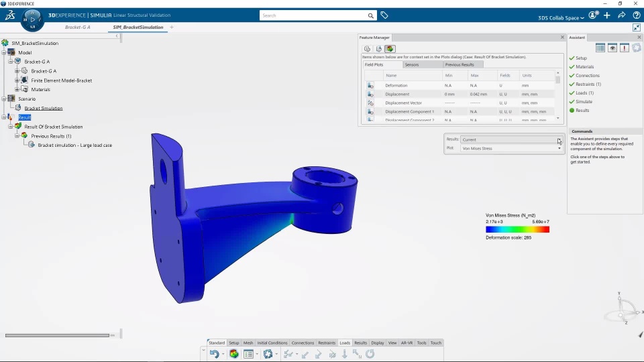The height and width of the screenshot is (362, 644).
Task: Click the Share arrow icon
Action: (x=621, y=15)
